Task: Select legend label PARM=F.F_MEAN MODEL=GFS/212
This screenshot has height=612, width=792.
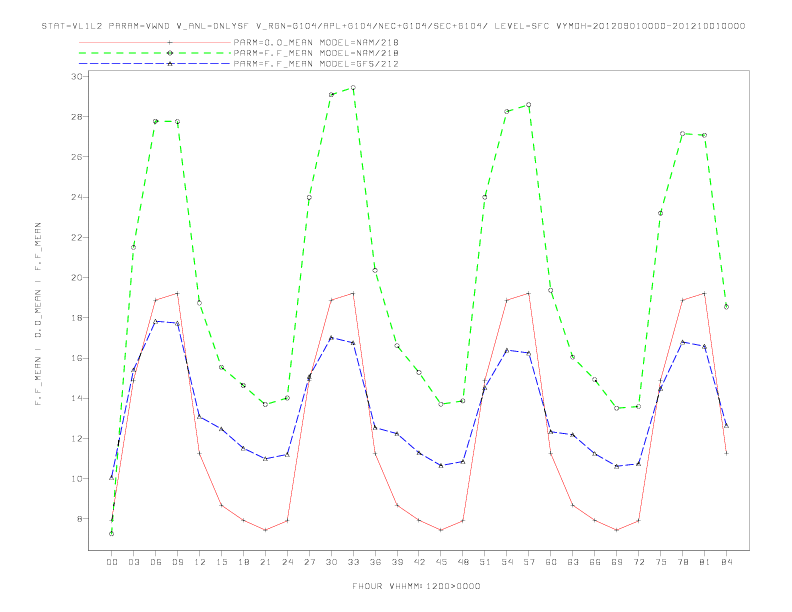Action: click(x=316, y=64)
